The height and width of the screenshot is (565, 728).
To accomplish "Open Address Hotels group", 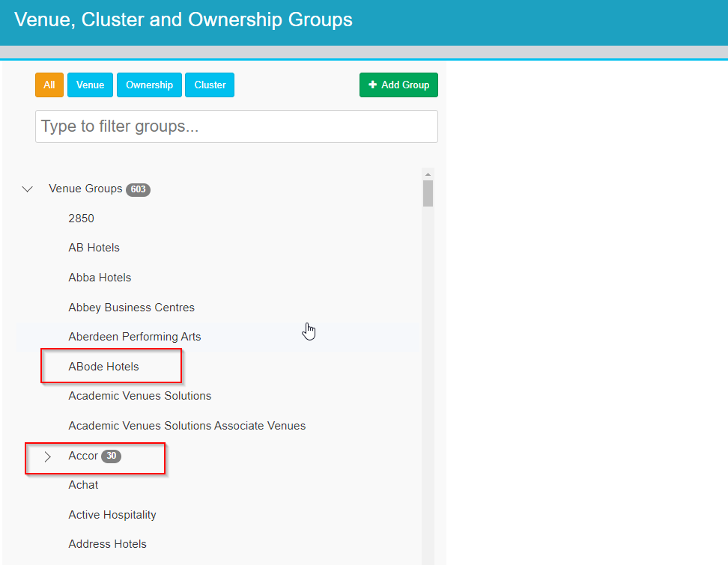I will [107, 544].
